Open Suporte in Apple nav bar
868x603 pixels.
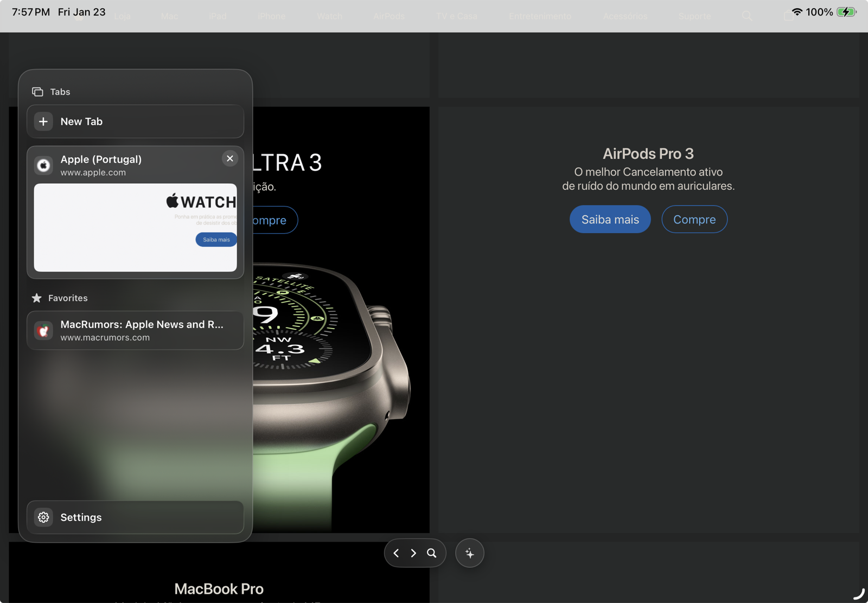694,16
